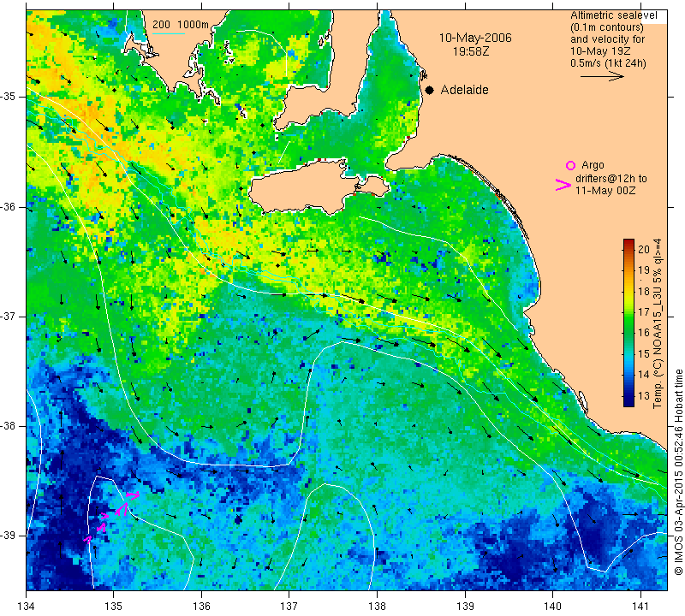
Task: Click the Argo legend label
Action: pyautogui.click(x=593, y=165)
